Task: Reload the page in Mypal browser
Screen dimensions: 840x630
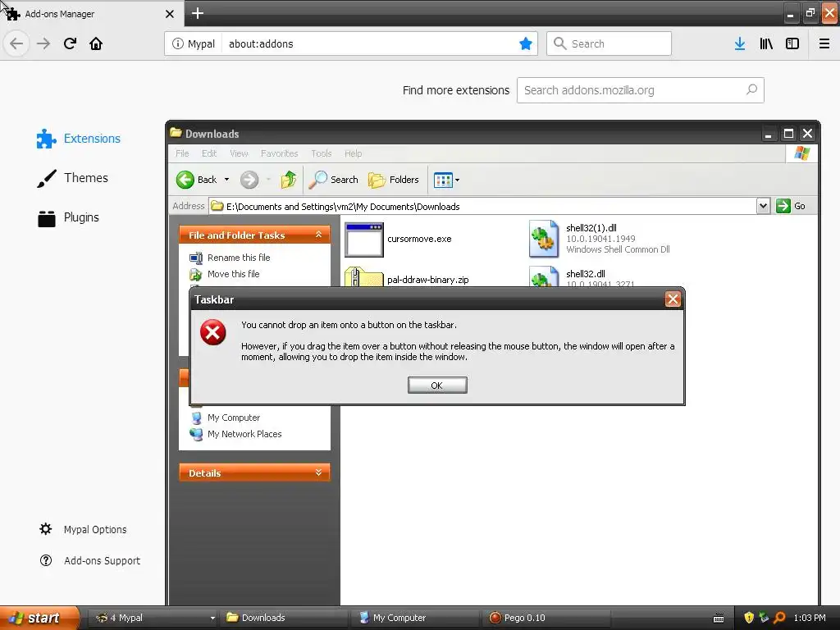Action: coord(70,43)
